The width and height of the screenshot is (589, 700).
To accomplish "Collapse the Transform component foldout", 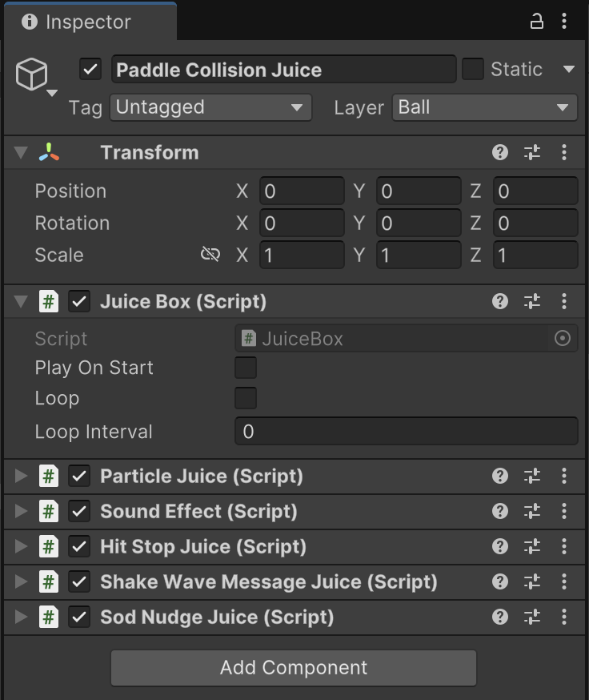I will [21, 152].
